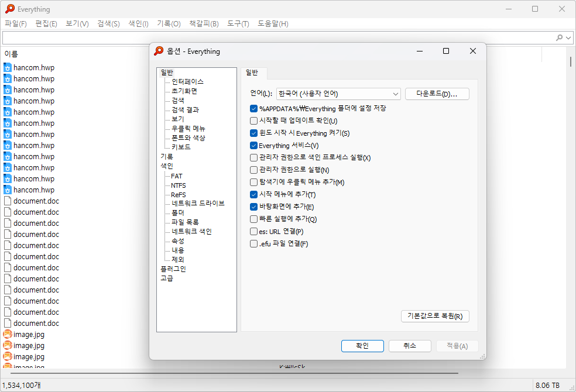Select FAT in the options tree

(177, 176)
